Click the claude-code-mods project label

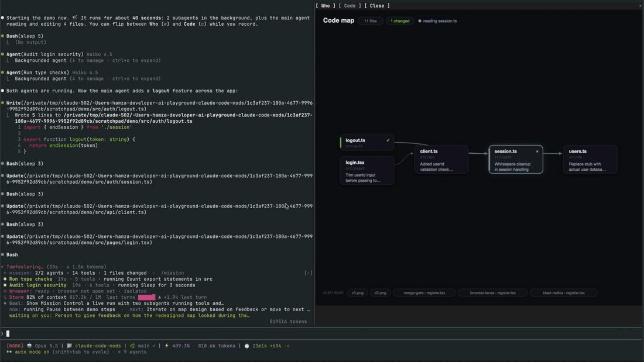pos(98,346)
